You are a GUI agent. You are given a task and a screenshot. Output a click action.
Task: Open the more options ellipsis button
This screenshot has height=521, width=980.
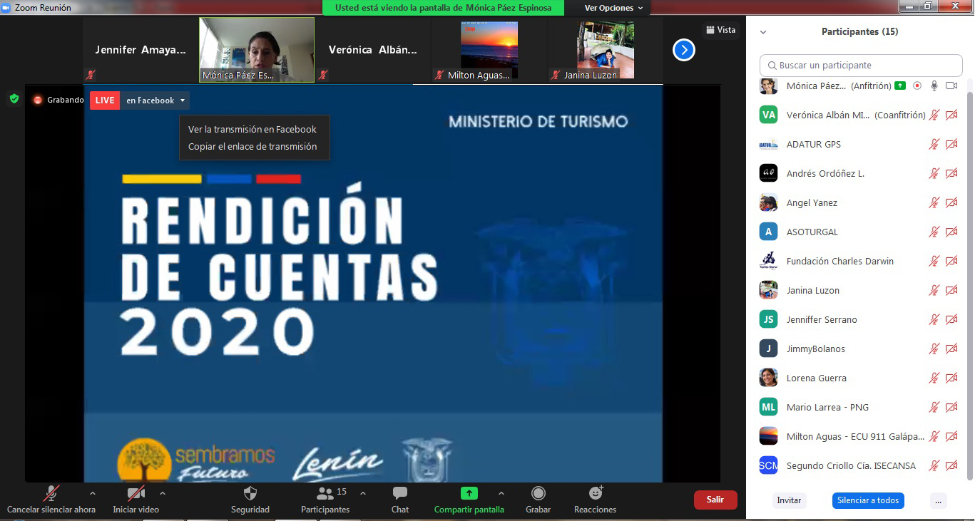[x=939, y=500]
